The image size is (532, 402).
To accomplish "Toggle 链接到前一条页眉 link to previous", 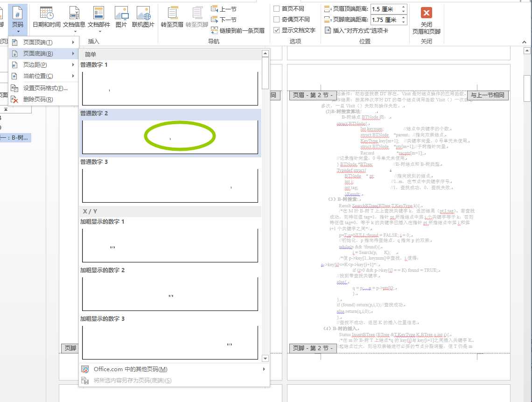I will coord(238,30).
